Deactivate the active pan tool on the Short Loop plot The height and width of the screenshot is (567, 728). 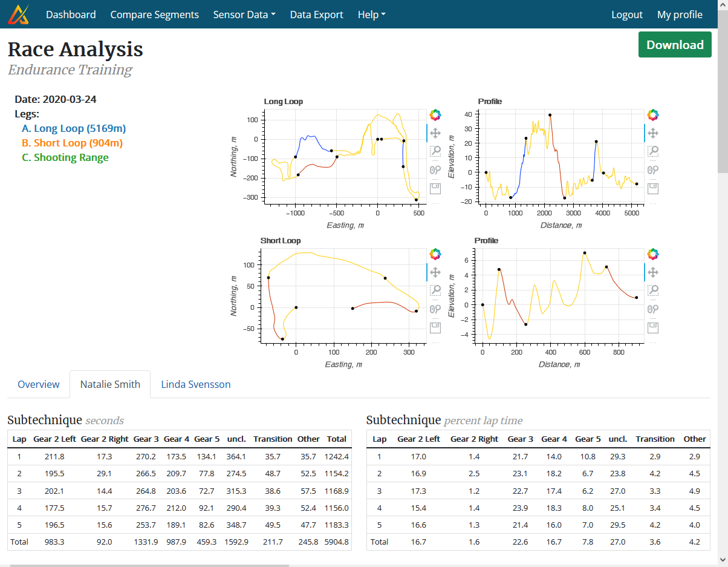(435, 272)
